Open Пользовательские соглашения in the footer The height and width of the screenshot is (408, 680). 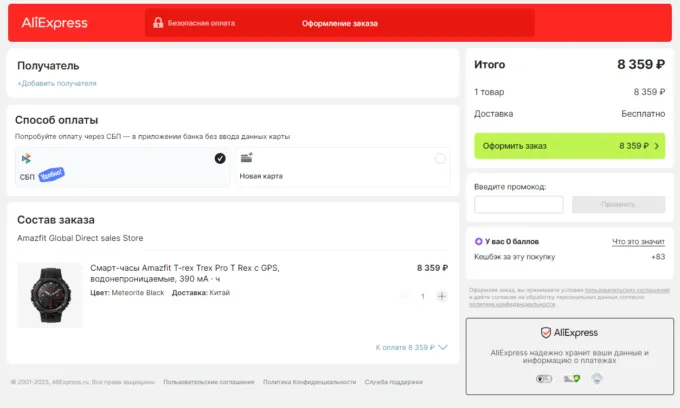[x=207, y=382]
